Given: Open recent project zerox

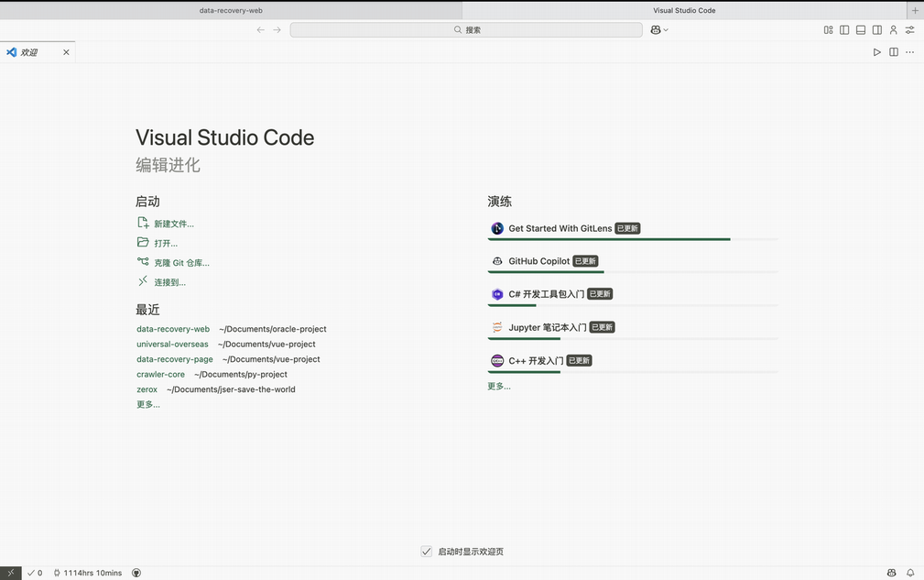Looking at the screenshot, I should tap(147, 389).
